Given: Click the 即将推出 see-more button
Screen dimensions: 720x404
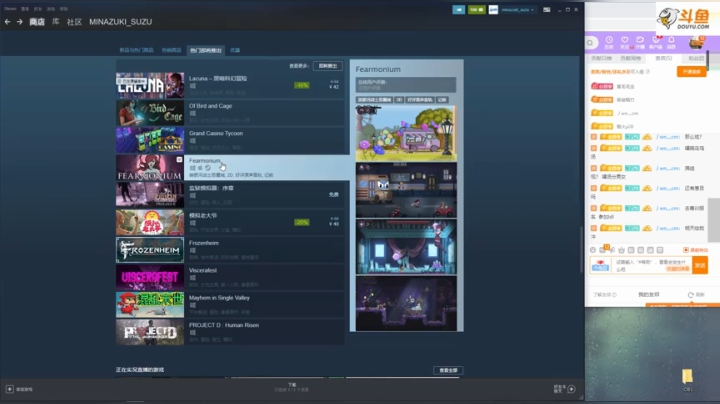Looking at the screenshot, I should tap(327, 66).
